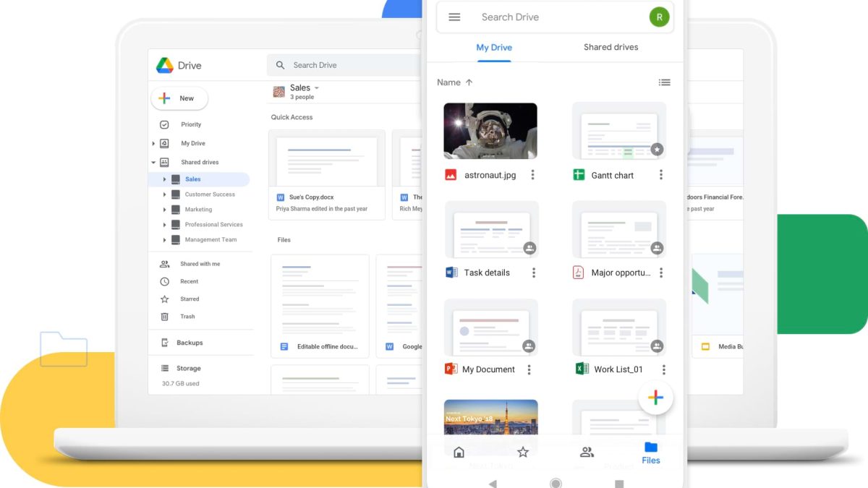Expand the My Drive tree arrow
Image resolution: width=868 pixels, height=488 pixels.
click(x=153, y=144)
